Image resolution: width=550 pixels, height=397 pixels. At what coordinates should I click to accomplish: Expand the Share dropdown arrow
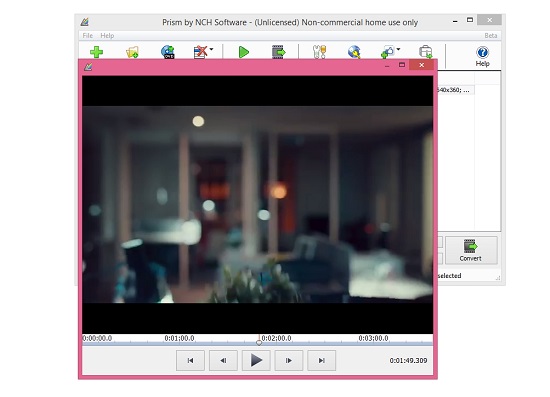(398, 49)
